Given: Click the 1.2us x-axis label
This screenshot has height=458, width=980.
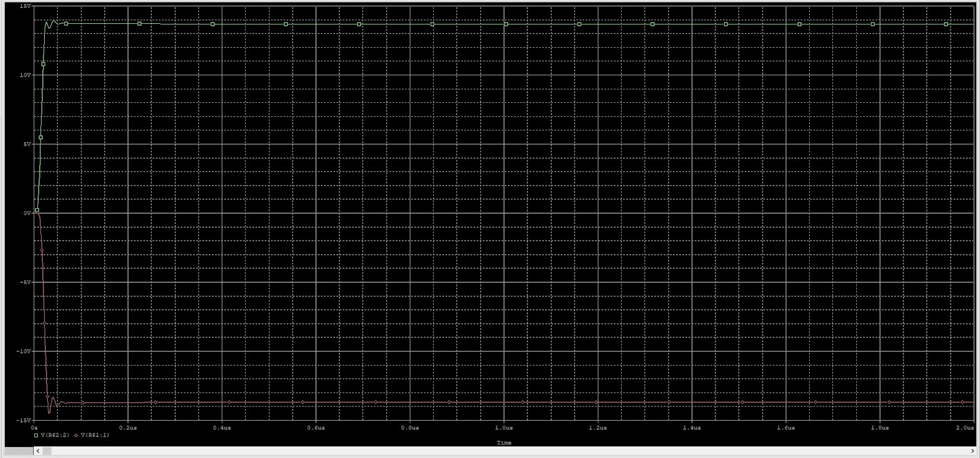Looking at the screenshot, I should pyautogui.click(x=598, y=427).
